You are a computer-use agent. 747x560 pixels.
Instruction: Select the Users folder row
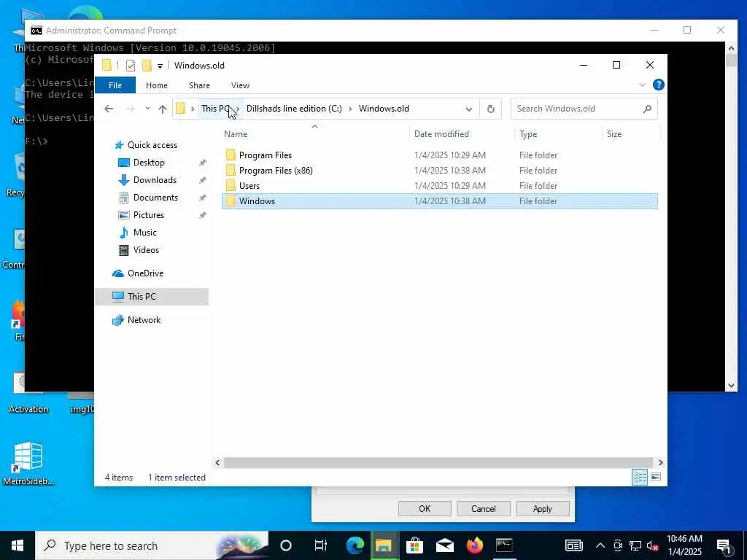point(440,186)
